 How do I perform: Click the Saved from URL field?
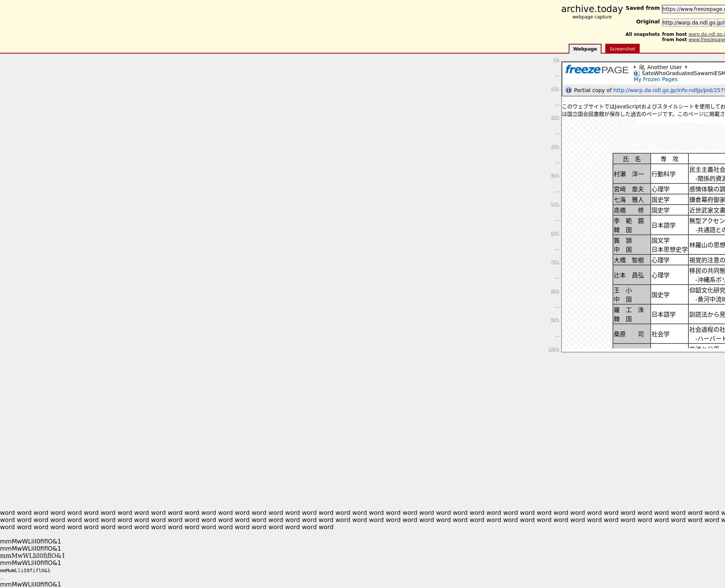coord(693,9)
